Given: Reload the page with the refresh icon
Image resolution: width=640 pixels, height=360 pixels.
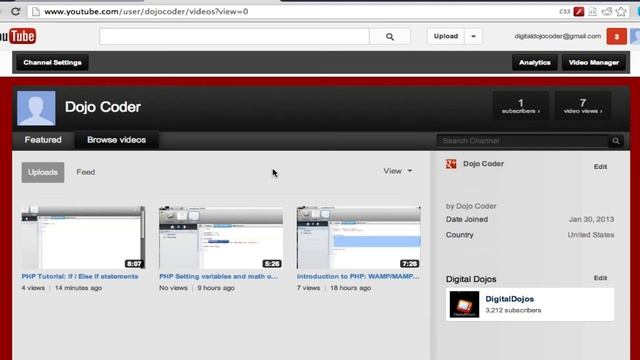Looking at the screenshot, I should [16, 11].
